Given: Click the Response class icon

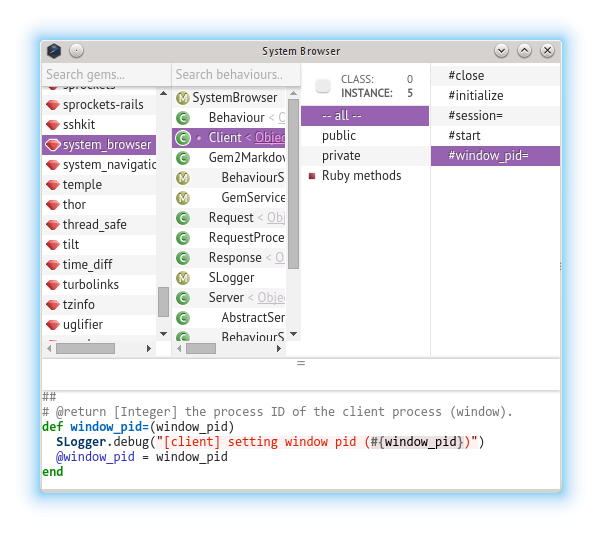Looking at the screenshot, I should click(183, 258).
